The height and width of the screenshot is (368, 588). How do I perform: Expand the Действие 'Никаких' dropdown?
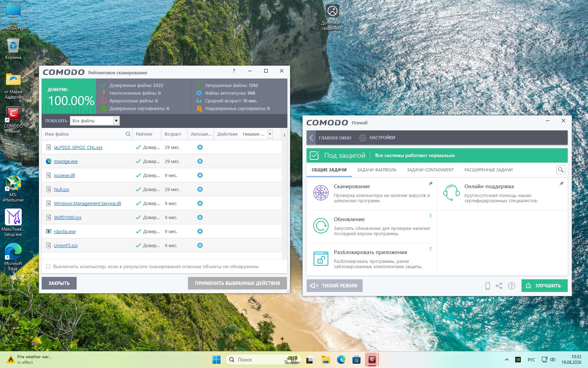(257, 134)
